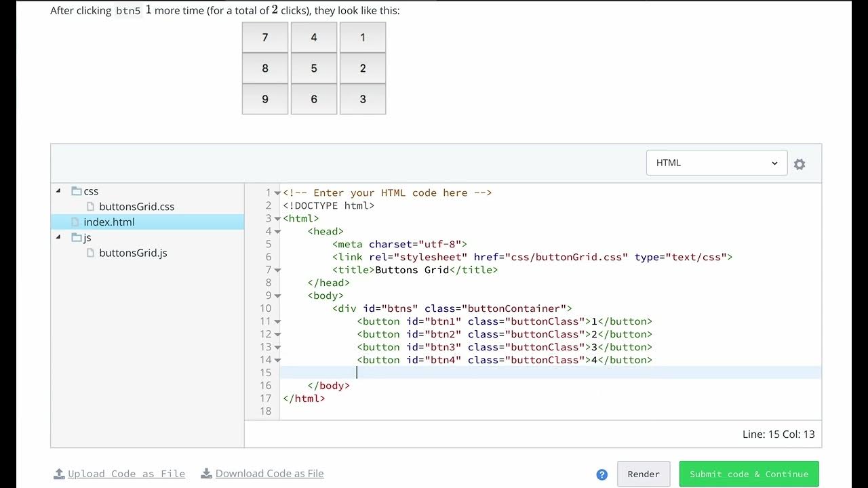
Task: Fold the btn2 button at line 12
Action: click(x=277, y=335)
